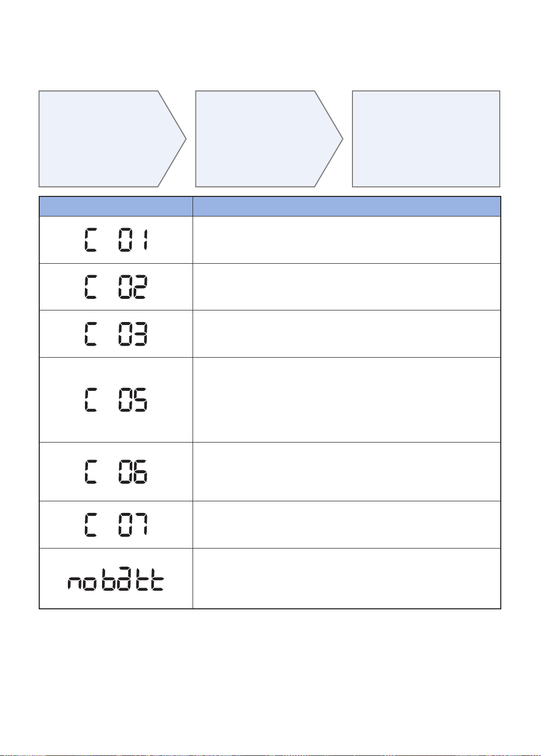Select the second arrow-shaped step box
Screen dimensions: 541x756
point(268,139)
